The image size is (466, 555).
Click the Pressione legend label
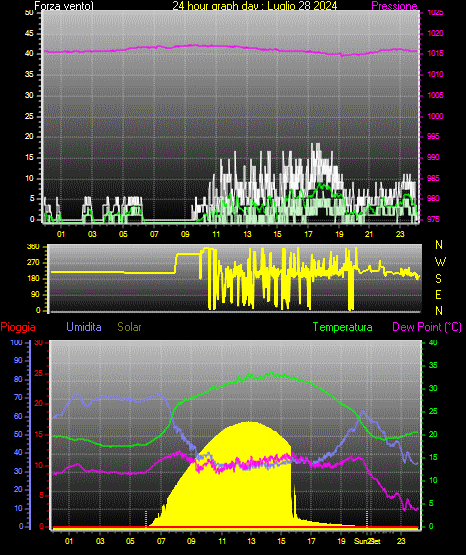pos(394,6)
